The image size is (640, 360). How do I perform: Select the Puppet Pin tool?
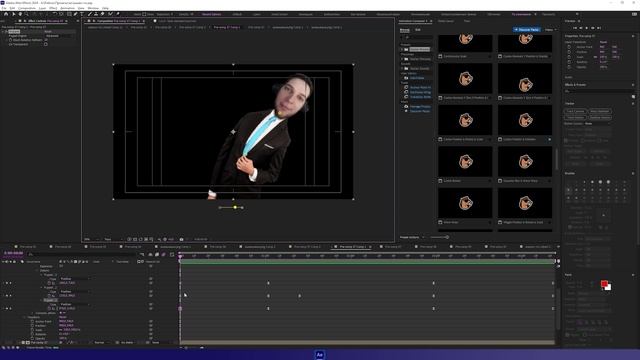pyautogui.click(x=118, y=14)
